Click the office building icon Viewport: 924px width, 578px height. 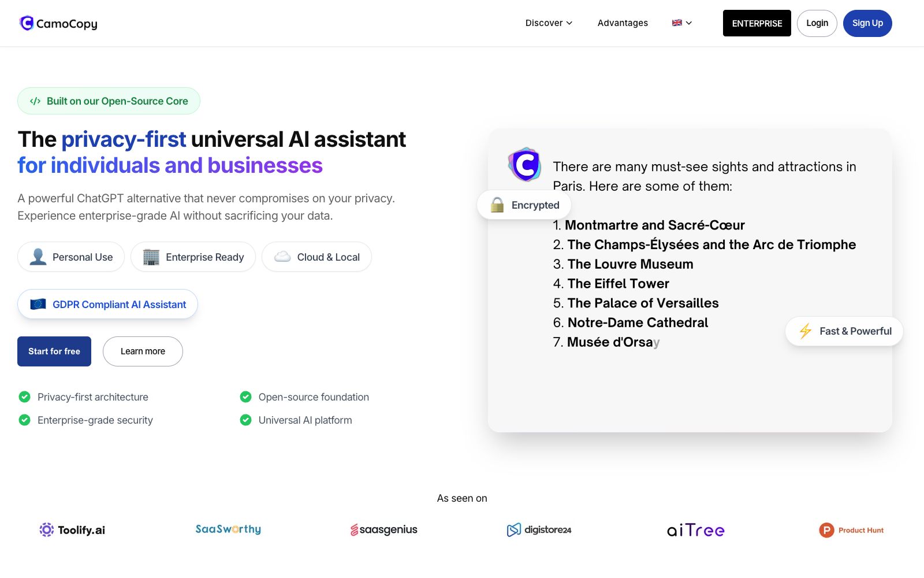click(151, 257)
